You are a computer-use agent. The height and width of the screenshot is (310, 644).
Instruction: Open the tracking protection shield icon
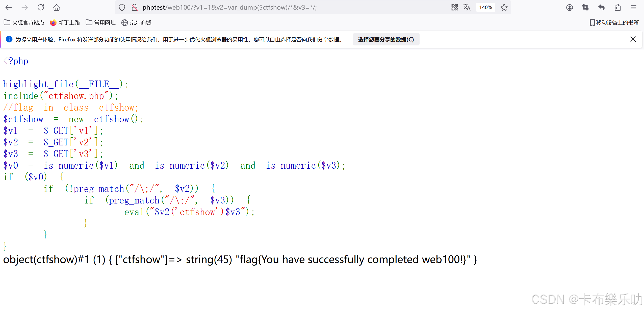pos(122,8)
